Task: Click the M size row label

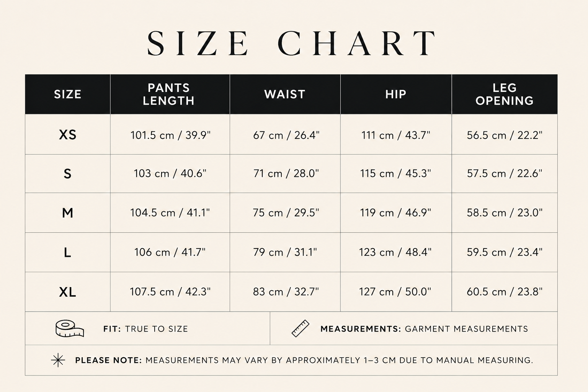Action: (x=68, y=212)
